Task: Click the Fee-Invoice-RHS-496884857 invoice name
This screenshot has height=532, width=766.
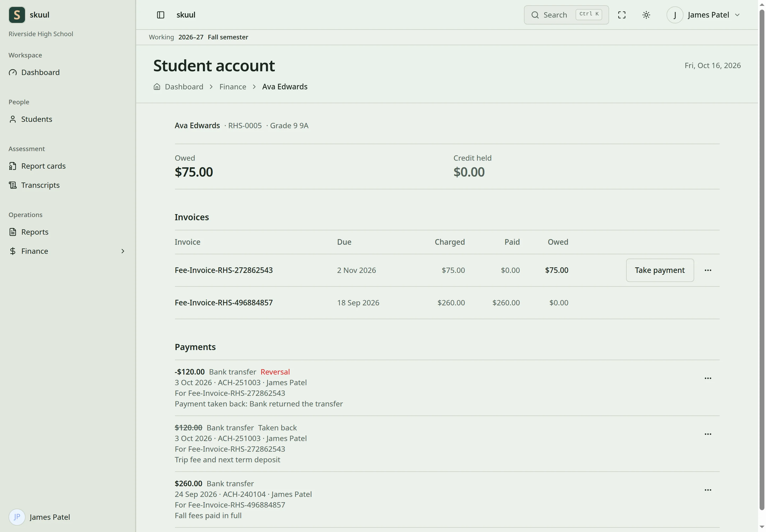Action: (224, 303)
